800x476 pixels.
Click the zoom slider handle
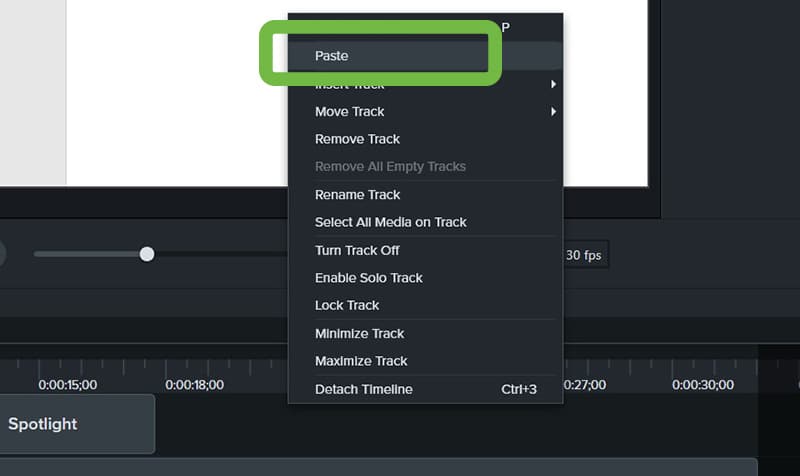tap(147, 254)
